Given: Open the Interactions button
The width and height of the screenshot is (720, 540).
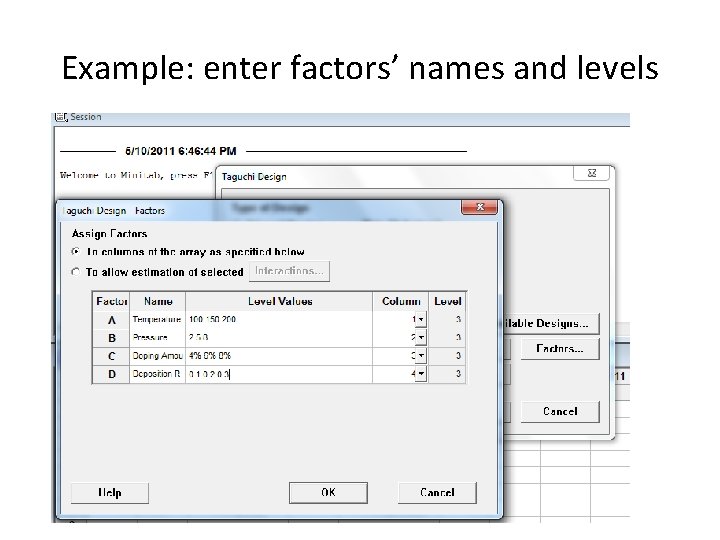Looking at the screenshot, I should (x=289, y=271).
